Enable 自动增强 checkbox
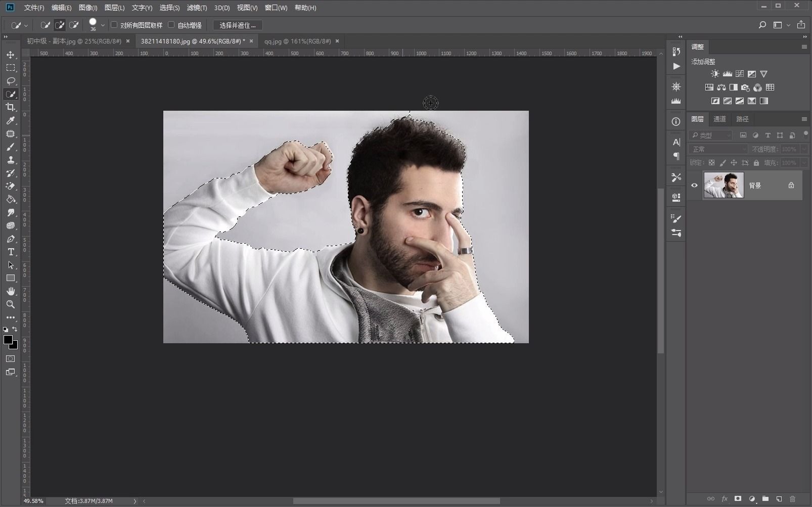Image resolution: width=812 pixels, height=507 pixels. [171, 25]
